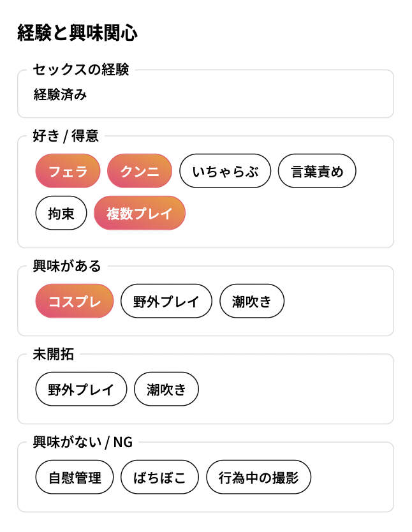Click the セックスの経験 field label
412x532 pixels.
tap(81, 70)
